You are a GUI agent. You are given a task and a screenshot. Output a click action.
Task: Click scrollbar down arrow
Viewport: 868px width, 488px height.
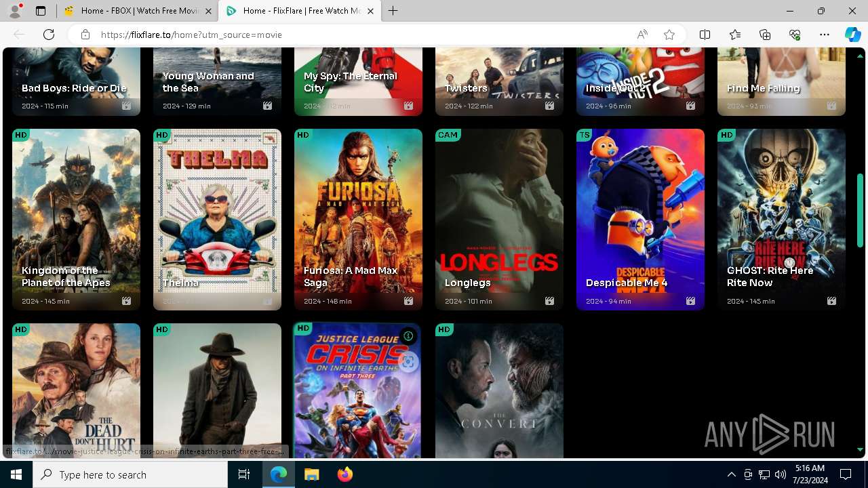click(860, 449)
